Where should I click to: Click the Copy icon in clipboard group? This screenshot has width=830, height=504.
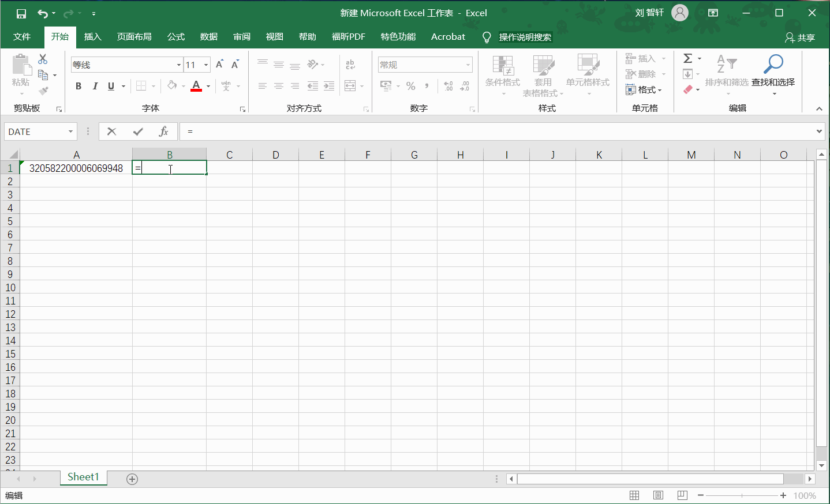pos(43,75)
